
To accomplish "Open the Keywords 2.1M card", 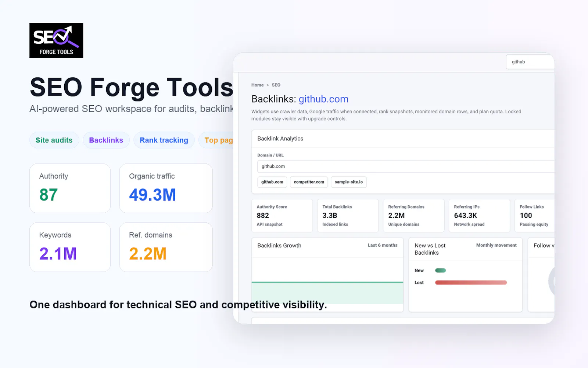I will click(x=70, y=247).
